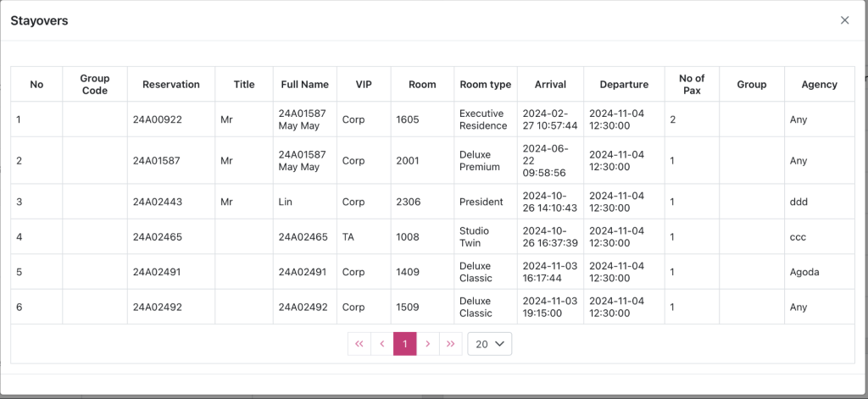
Task: Click room number 1509
Action: point(408,308)
